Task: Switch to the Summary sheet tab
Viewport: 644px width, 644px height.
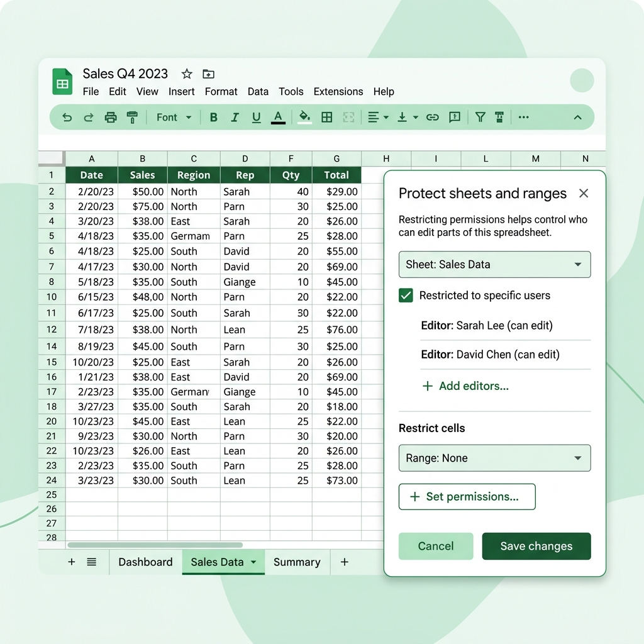Action: [297, 562]
